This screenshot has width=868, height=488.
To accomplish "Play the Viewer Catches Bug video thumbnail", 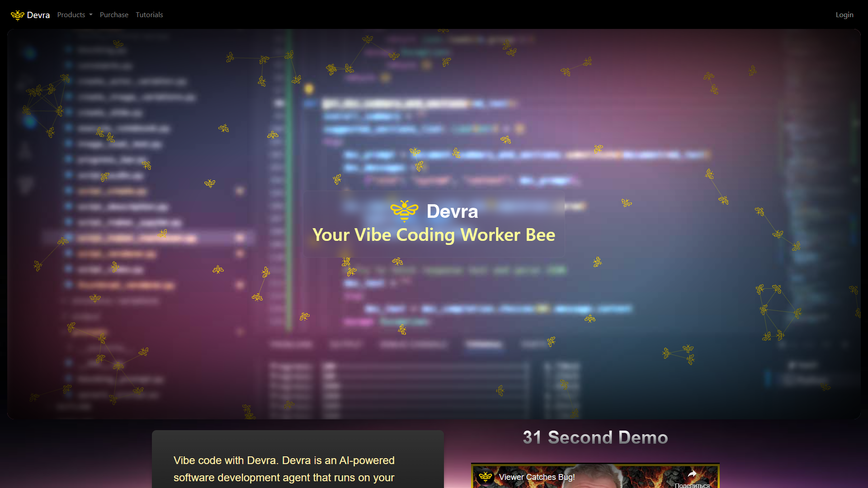I will click(595, 476).
